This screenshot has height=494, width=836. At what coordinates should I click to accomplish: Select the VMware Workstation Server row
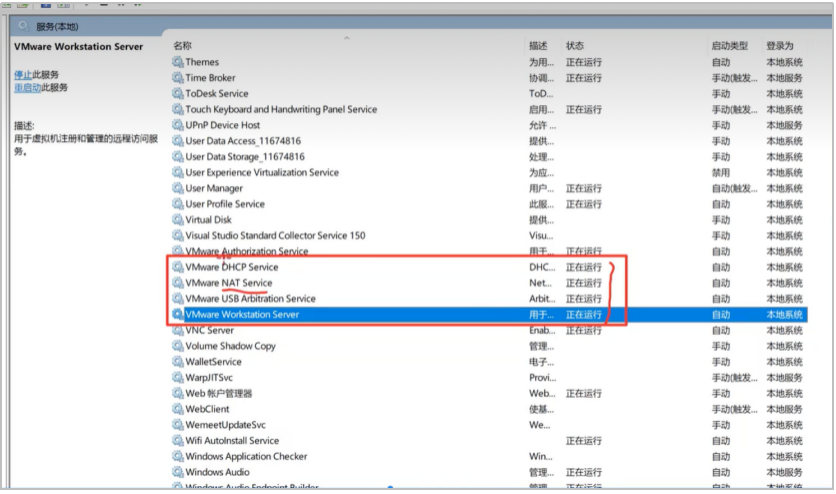pyautogui.click(x=242, y=315)
